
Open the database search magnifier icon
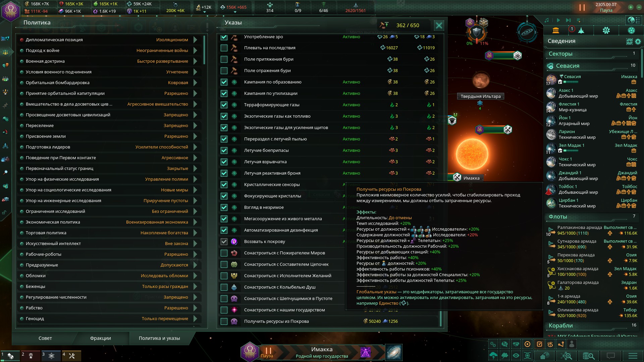coord(588,356)
